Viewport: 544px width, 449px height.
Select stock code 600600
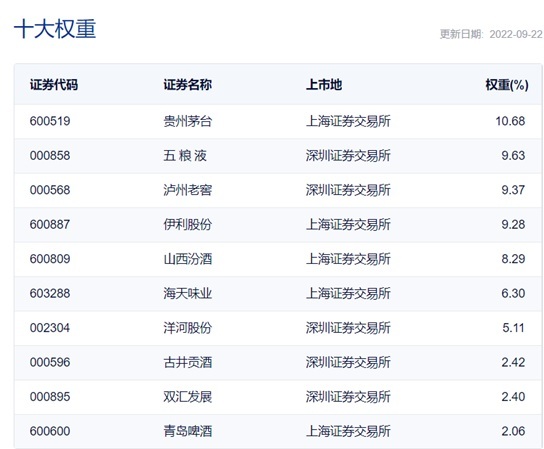coord(50,431)
